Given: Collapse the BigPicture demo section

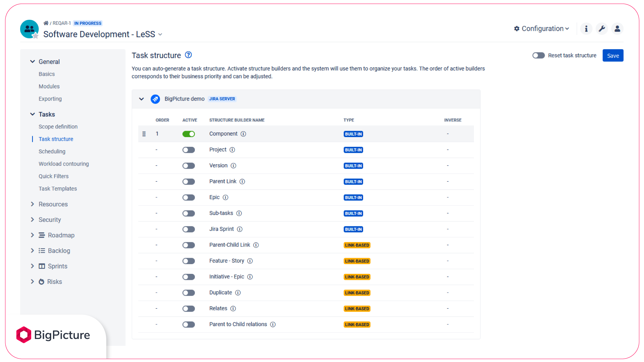Looking at the screenshot, I should pos(141,99).
